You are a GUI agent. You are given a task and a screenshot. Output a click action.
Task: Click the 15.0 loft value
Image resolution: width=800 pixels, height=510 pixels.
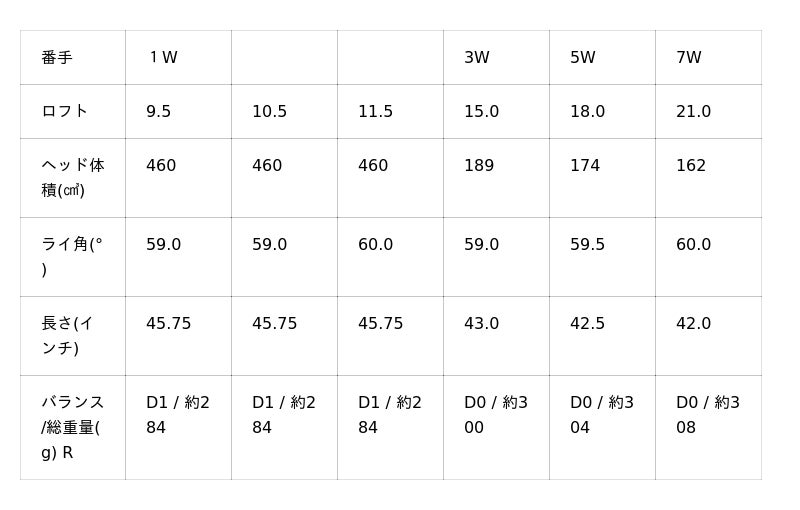(482, 112)
